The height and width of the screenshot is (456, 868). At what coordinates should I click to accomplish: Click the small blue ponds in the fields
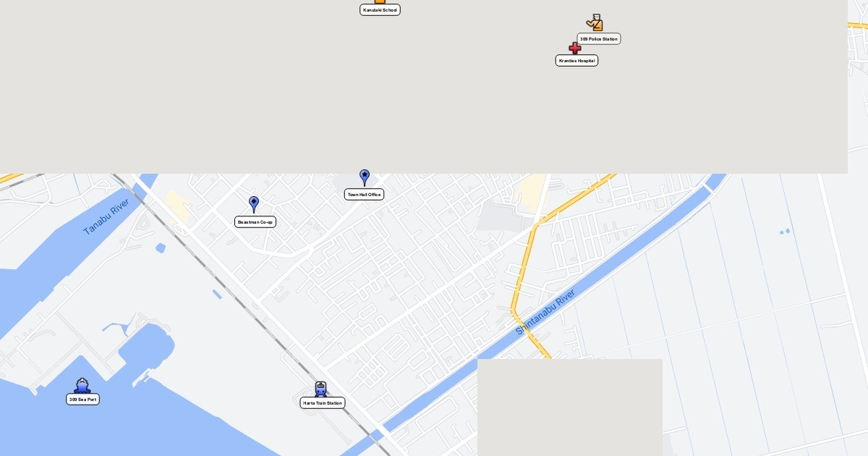pyautogui.click(x=785, y=232)
